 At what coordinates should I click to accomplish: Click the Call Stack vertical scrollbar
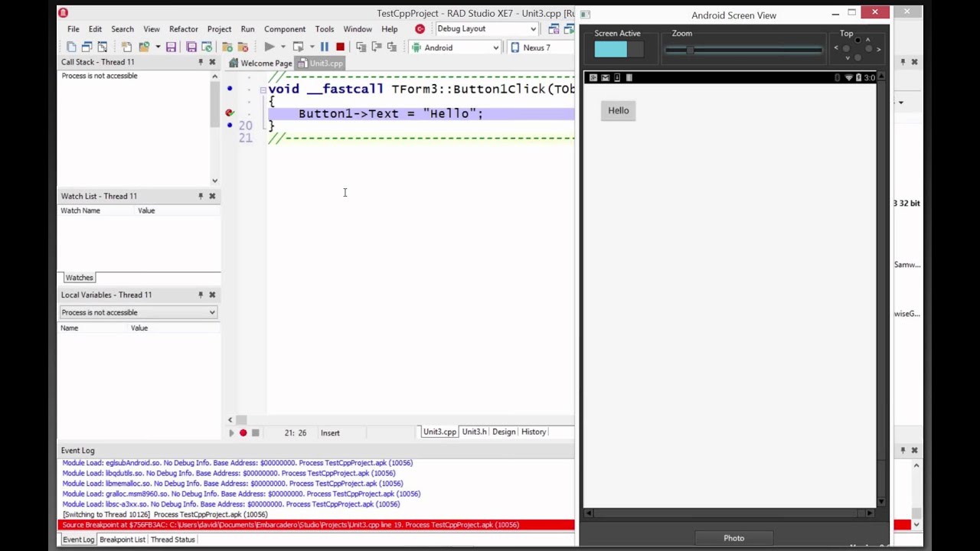(x=215, y=126)
